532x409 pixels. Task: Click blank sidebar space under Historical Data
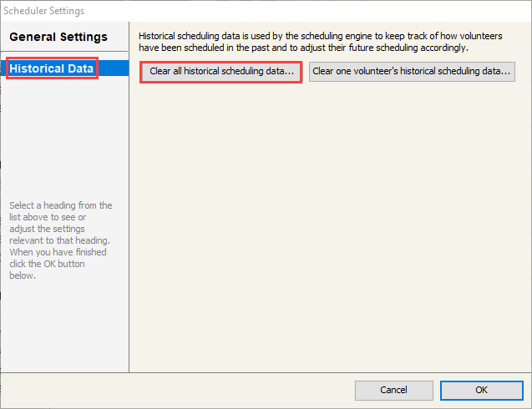click(x=64, y=134)
